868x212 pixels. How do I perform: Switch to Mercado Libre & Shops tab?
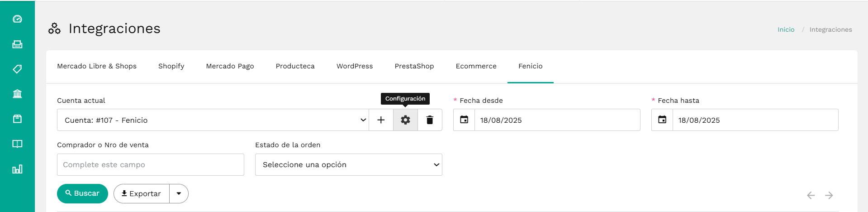click(x=97, y=66)
